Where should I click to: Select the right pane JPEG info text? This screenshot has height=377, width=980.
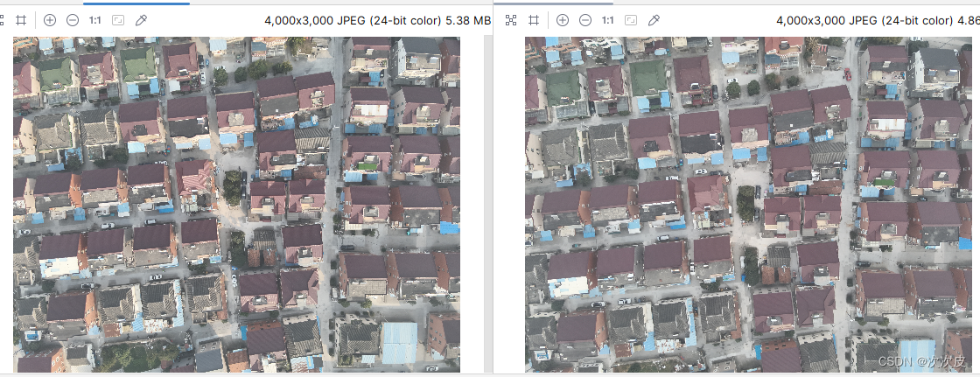coord(878,21)
